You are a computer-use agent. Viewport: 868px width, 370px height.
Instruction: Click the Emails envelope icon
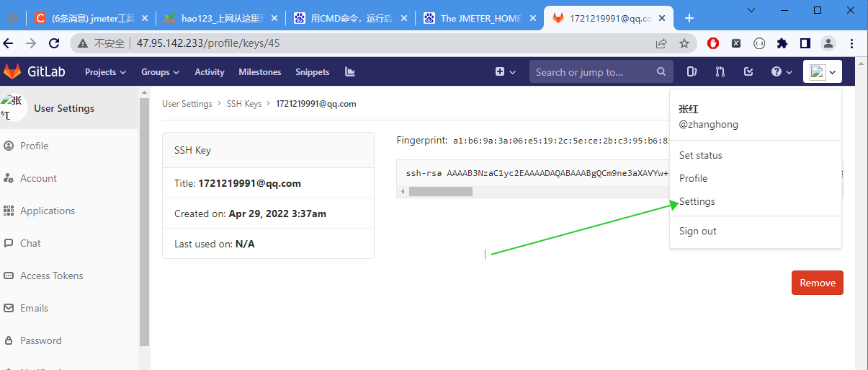tap(9, 308)
